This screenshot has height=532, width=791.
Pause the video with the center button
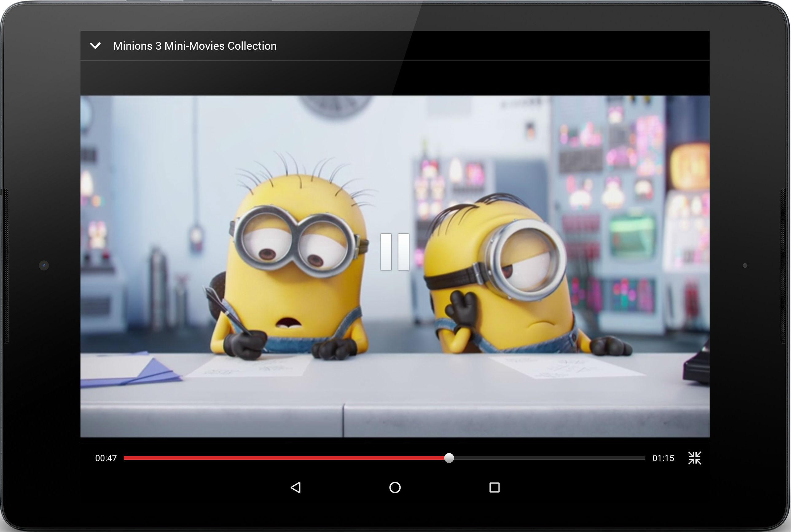[x=394, y=251]
